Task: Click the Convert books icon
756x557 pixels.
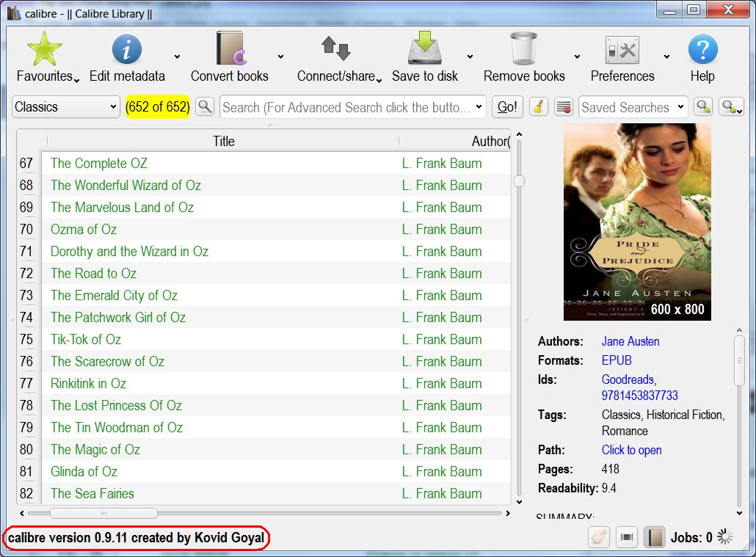Action: pos(231,48)
